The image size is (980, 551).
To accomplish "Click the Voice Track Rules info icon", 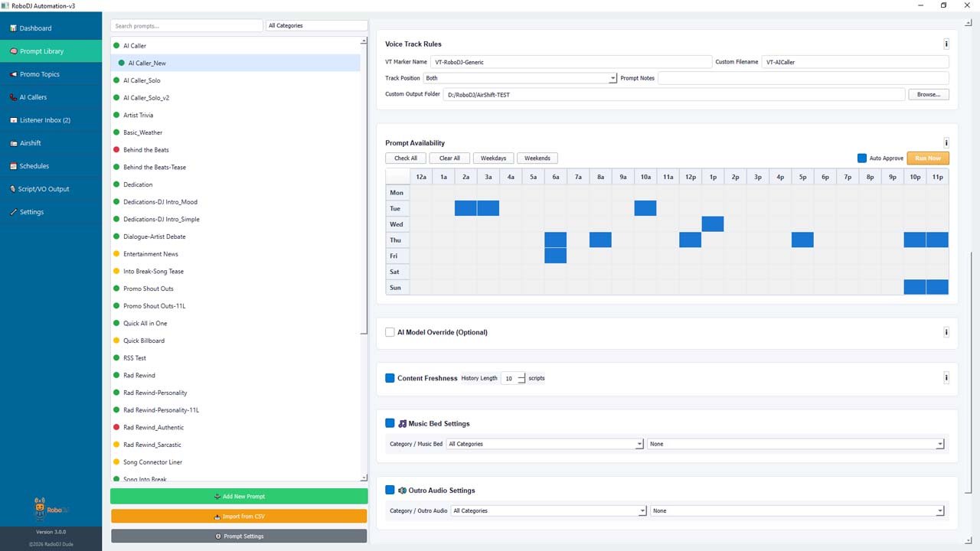I will click(946, 44).
